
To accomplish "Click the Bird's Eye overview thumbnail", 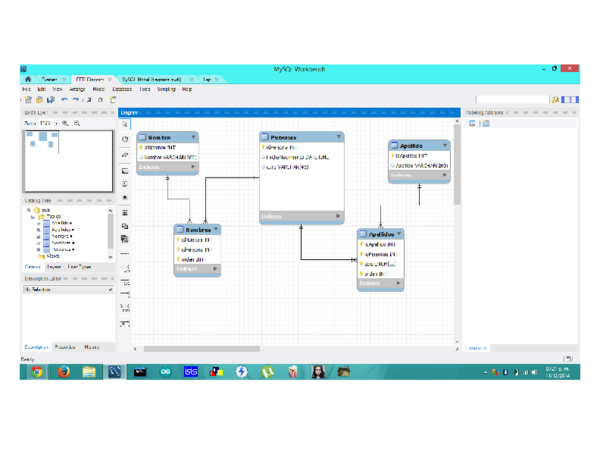I will click(x=69, y=161).
